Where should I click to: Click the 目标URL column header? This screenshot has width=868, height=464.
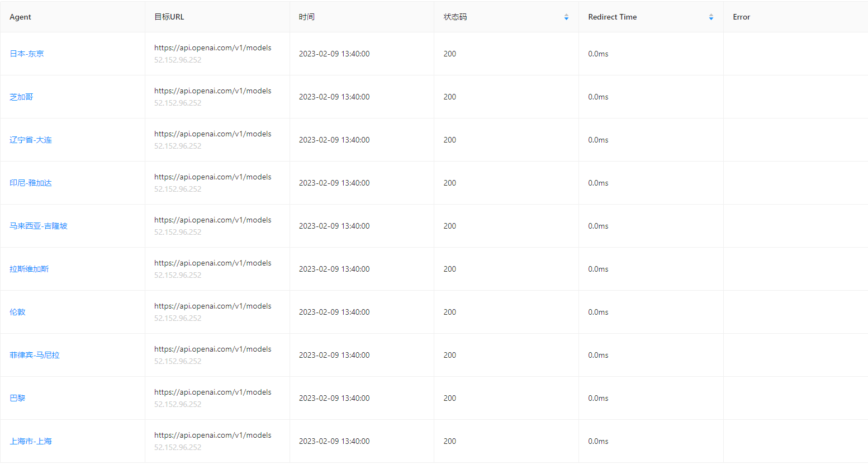pos(169,17)
